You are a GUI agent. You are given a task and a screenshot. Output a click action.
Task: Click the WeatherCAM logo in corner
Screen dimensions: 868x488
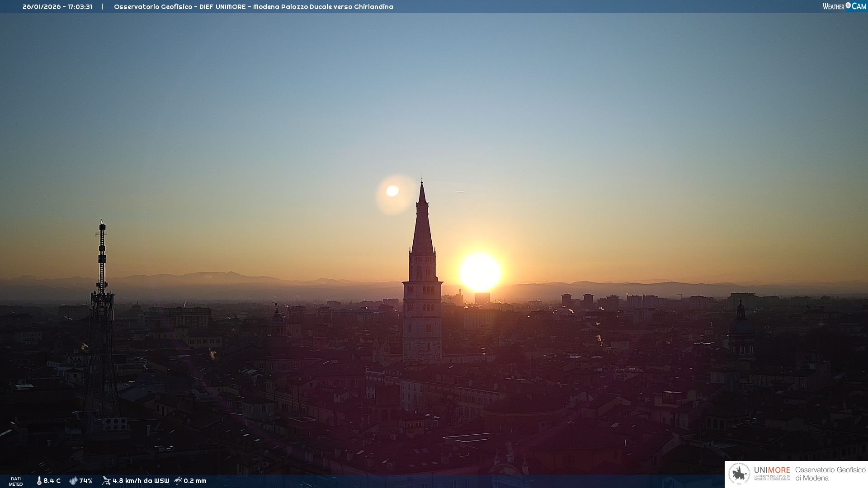pyautogui.click(x=844, y=6)
